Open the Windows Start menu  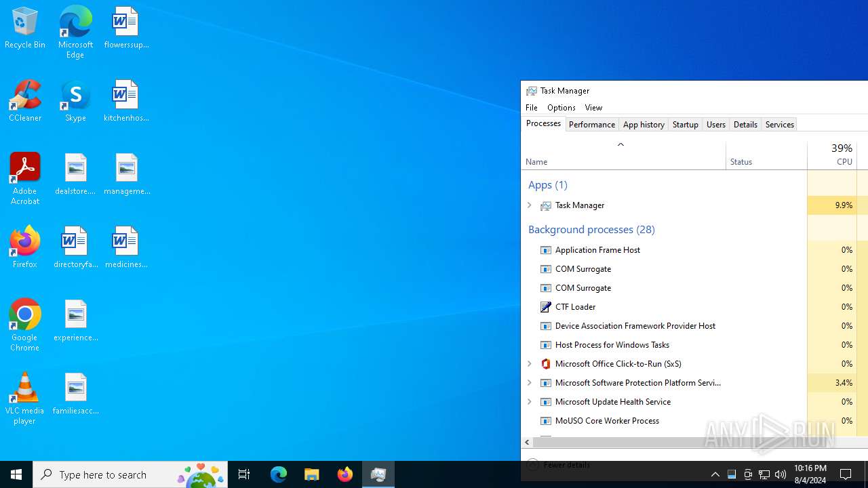pyautogui.click(x=16, y=474)
